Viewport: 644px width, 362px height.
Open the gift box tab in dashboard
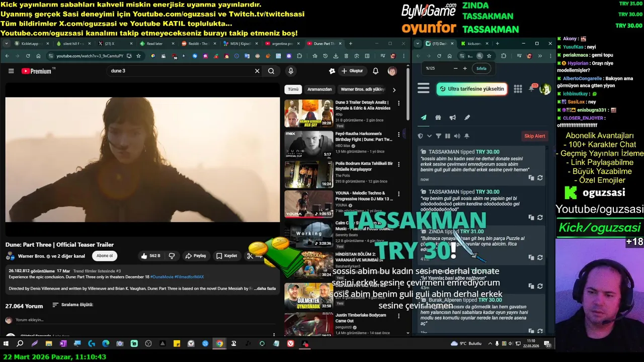coord(438,118)
